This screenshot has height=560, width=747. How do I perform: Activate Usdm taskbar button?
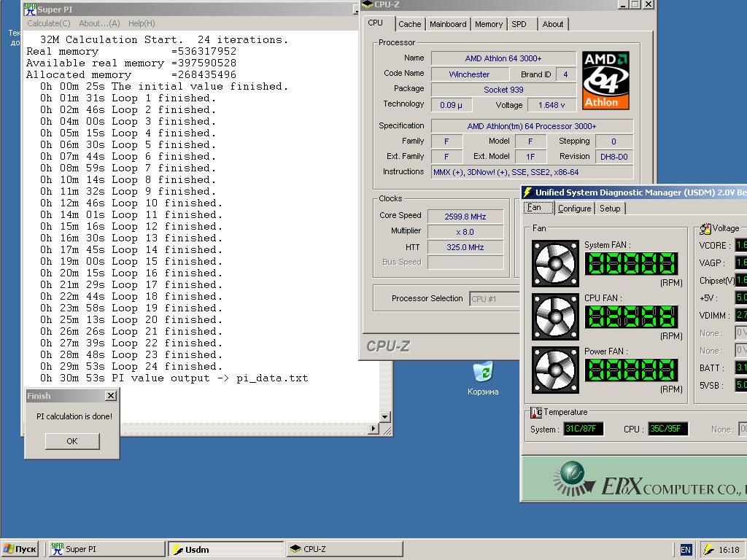click(x=226, y=549)
